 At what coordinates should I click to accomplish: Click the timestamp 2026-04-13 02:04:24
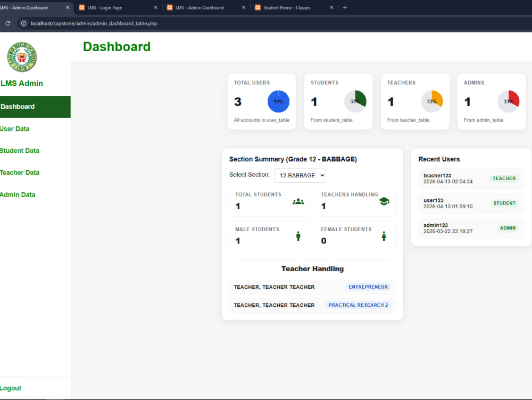coord(448,182)
